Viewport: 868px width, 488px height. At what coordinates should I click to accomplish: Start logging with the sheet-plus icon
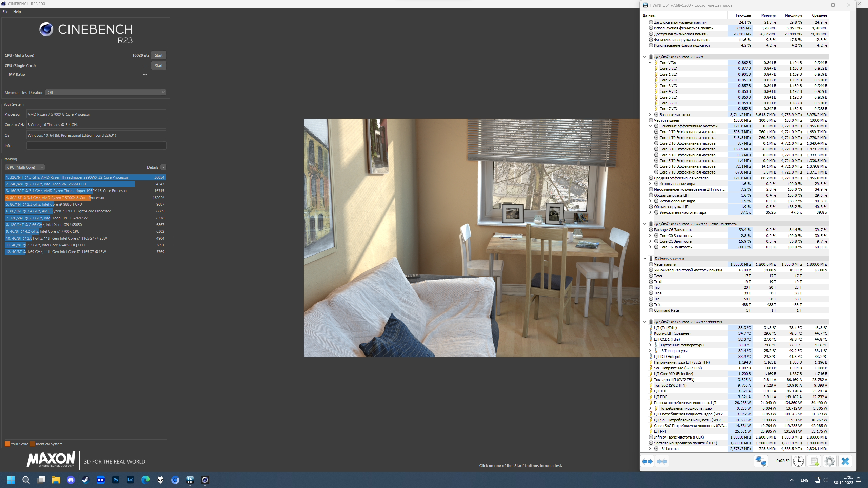[814, 461]
